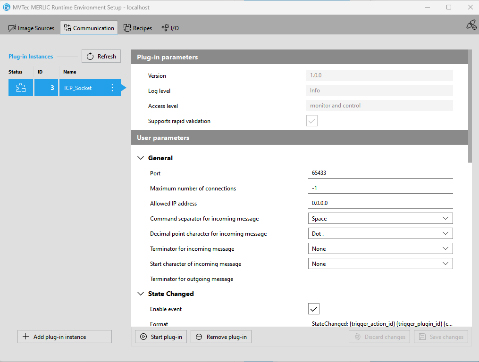
Task: Click the Terminator for outgoing message label
Action: [192, 279]
